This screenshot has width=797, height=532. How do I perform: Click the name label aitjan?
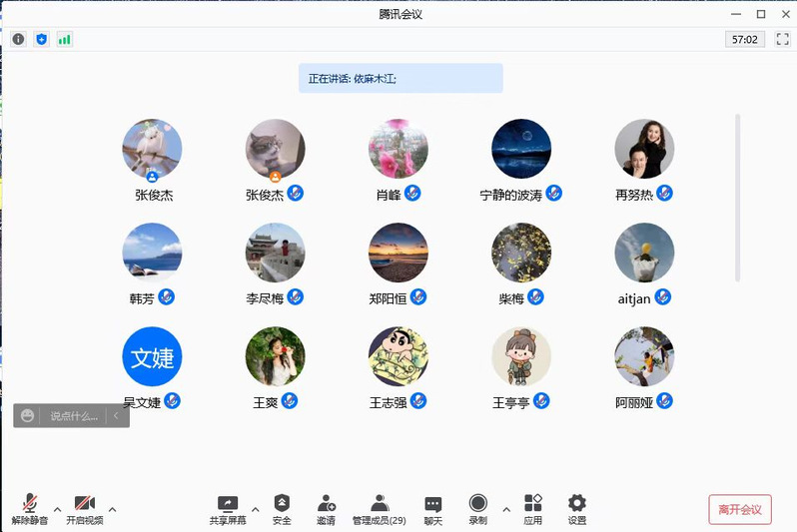click(634, 298)
